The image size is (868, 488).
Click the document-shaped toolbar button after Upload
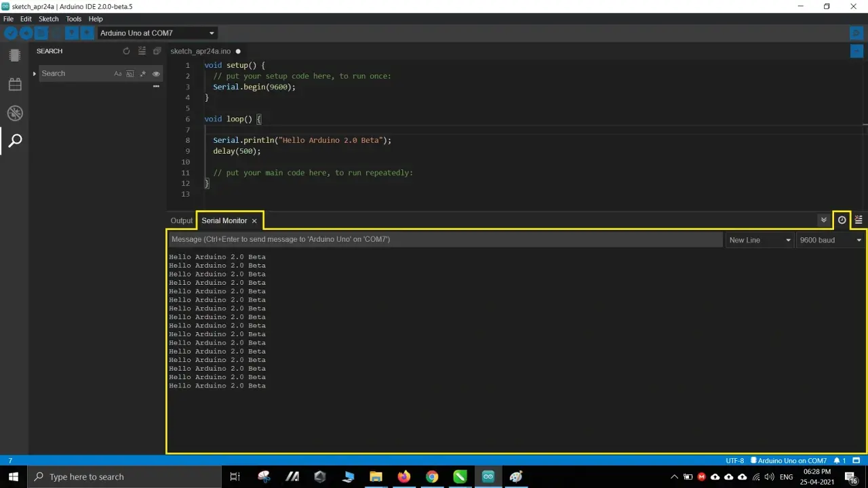[x=41, y=33]
